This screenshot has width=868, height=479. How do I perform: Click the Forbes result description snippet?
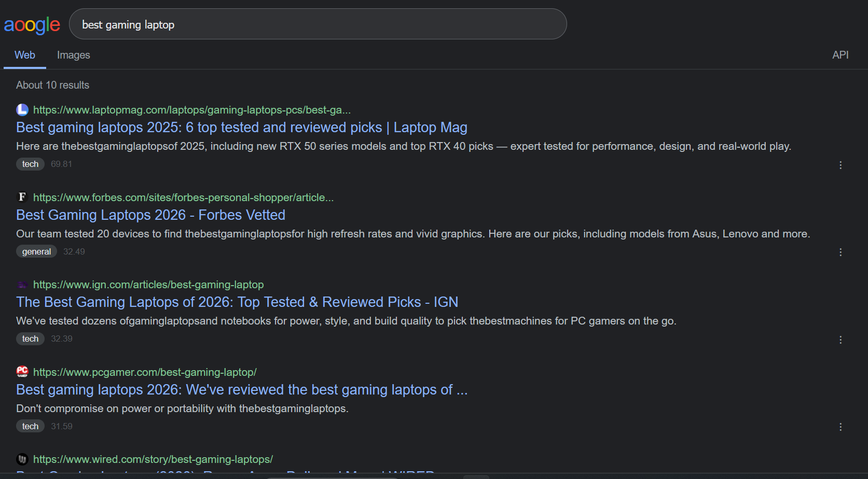coord(413,234)
